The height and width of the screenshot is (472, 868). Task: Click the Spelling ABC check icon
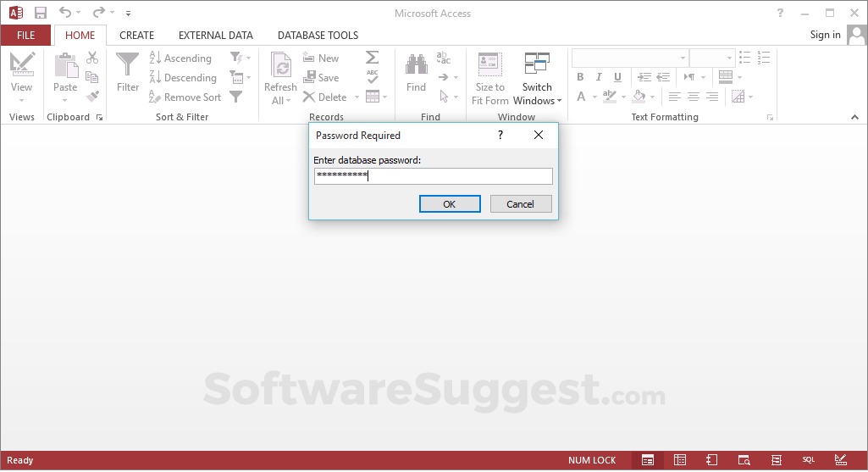tap(373, 77)
